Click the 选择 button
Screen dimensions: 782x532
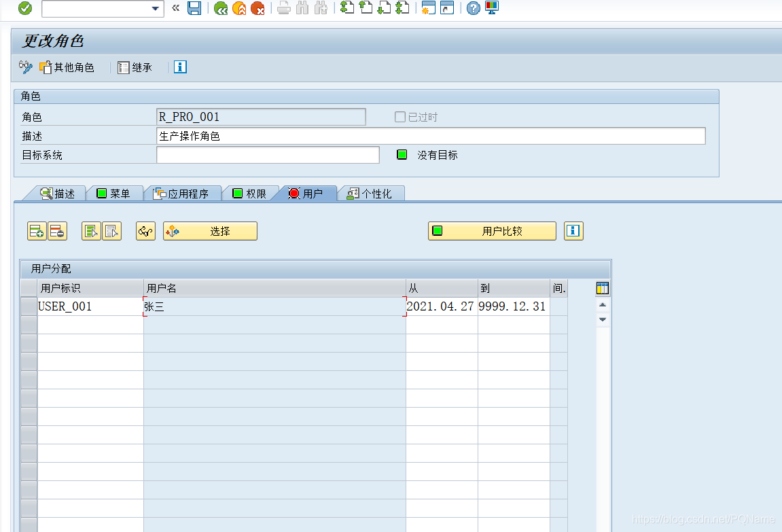(210, 231)
